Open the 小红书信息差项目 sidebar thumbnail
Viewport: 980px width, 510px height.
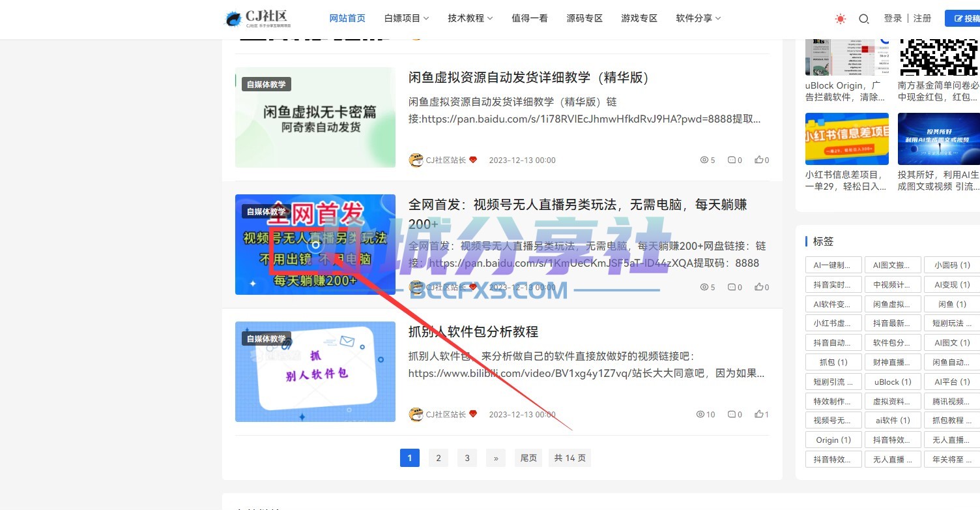[847, 139]
